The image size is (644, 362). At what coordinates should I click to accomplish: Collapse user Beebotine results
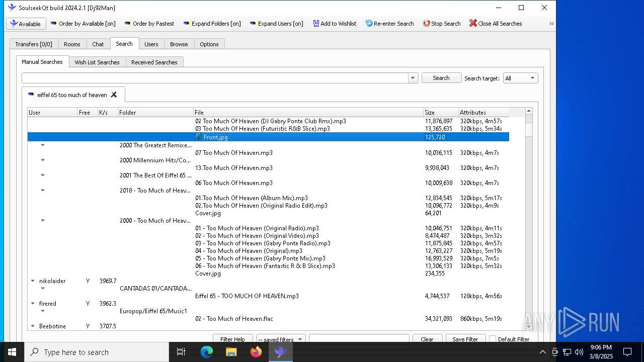[33, 326]
